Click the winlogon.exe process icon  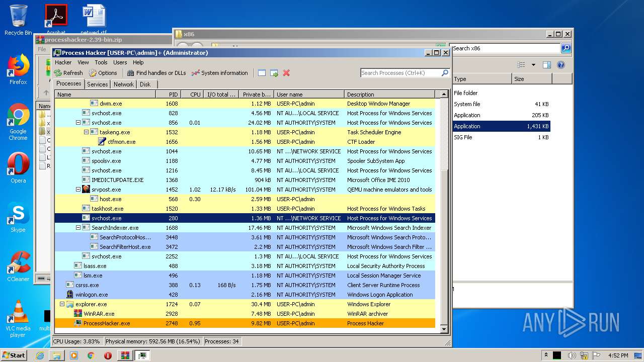70,295
